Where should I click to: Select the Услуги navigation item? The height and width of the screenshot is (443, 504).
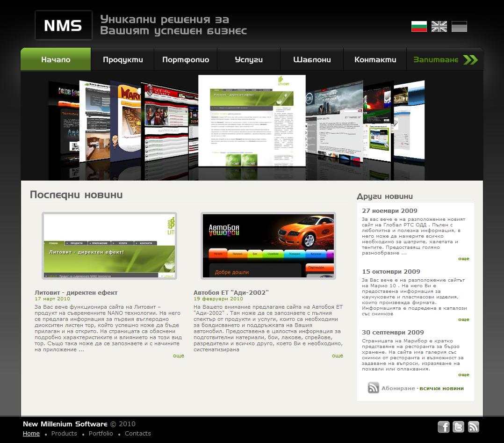249,60
